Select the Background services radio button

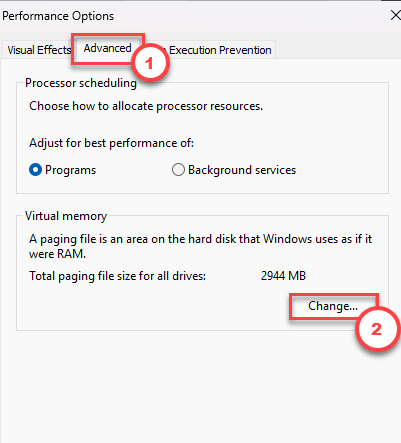[178, 170]
